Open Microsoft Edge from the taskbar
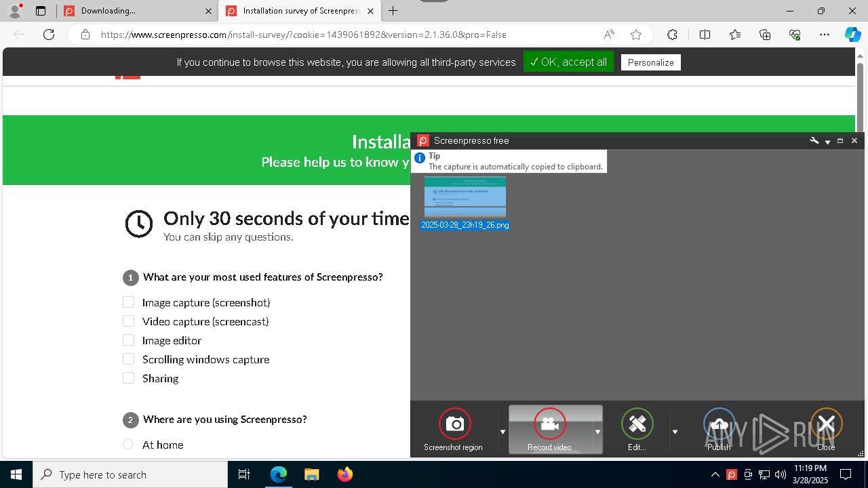This screenshot has width=868, height=488. 279,474
